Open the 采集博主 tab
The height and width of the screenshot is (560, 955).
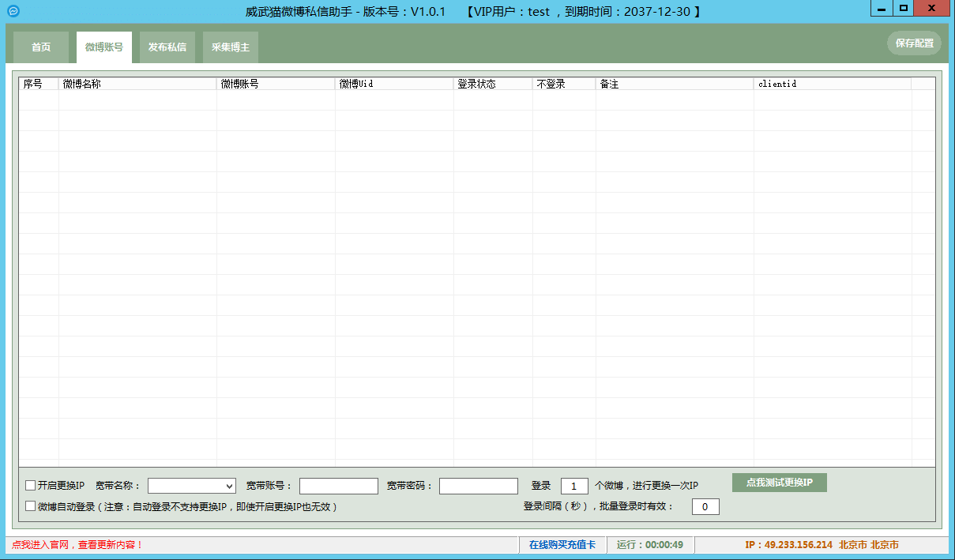(231, 47)
